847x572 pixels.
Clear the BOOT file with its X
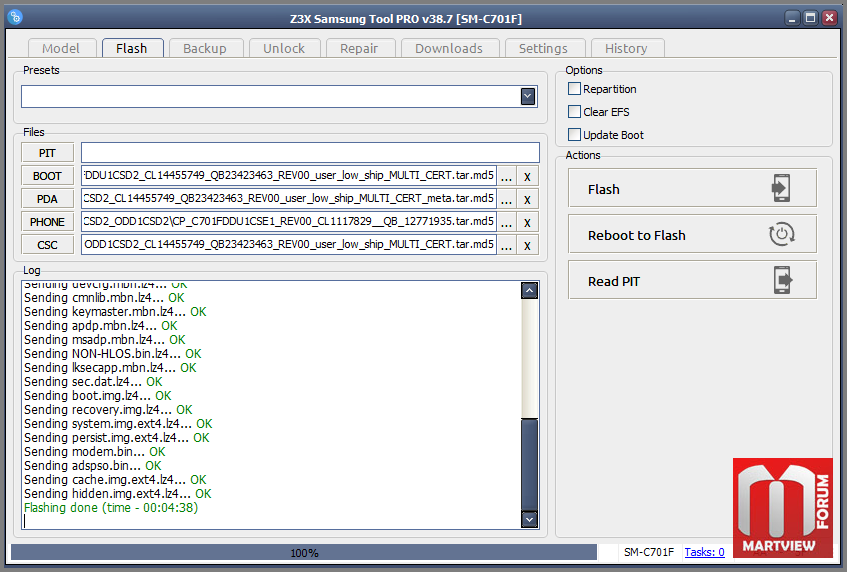pos(527,177)
